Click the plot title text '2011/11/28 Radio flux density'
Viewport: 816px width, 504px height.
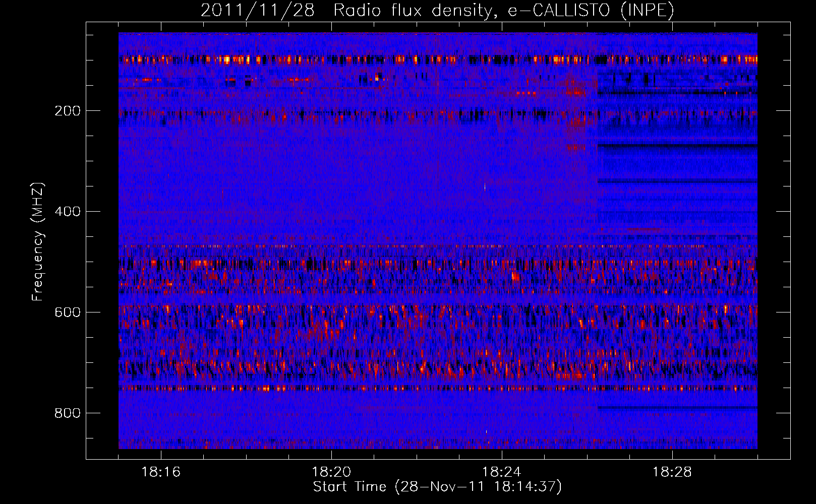pyautogui.click(x=346, y=10)
